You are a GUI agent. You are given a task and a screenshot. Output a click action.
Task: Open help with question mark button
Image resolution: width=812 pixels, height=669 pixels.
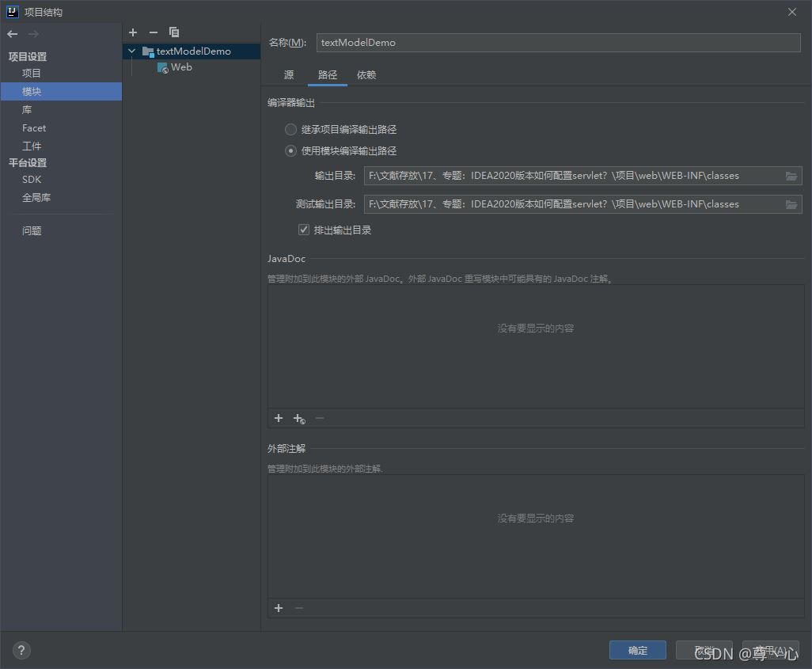(21, 650)
